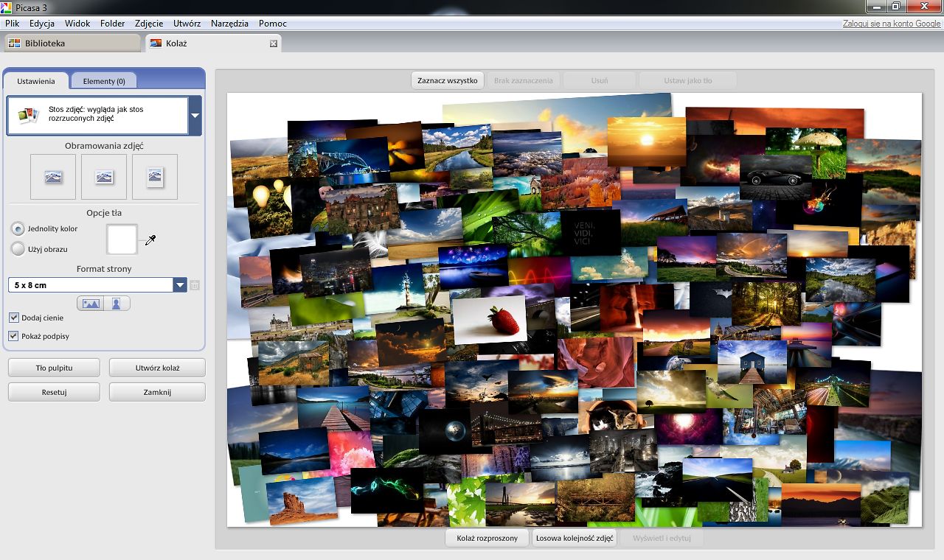944x560 pixels.
Task: Open the Format strony 5 x 8 cm dropdown
Action: [180, 285]
